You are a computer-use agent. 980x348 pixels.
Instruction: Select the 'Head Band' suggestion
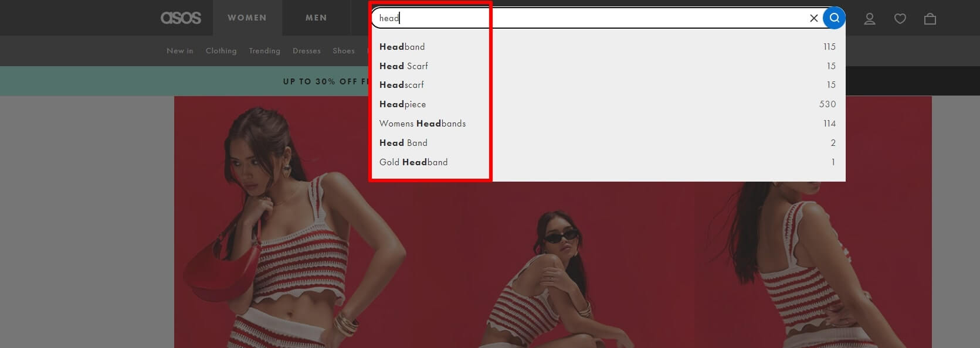pyautogui.click(x=607, y=143)
